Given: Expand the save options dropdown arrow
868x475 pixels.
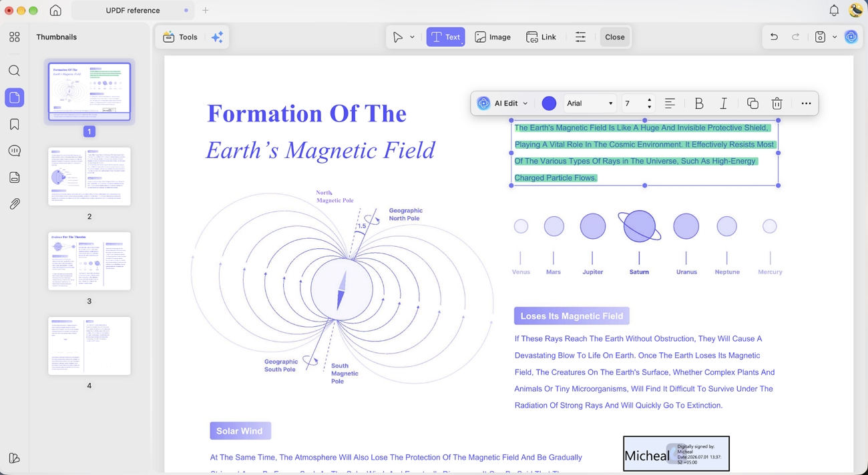Looking at the screenshot, I should [835, 37].
